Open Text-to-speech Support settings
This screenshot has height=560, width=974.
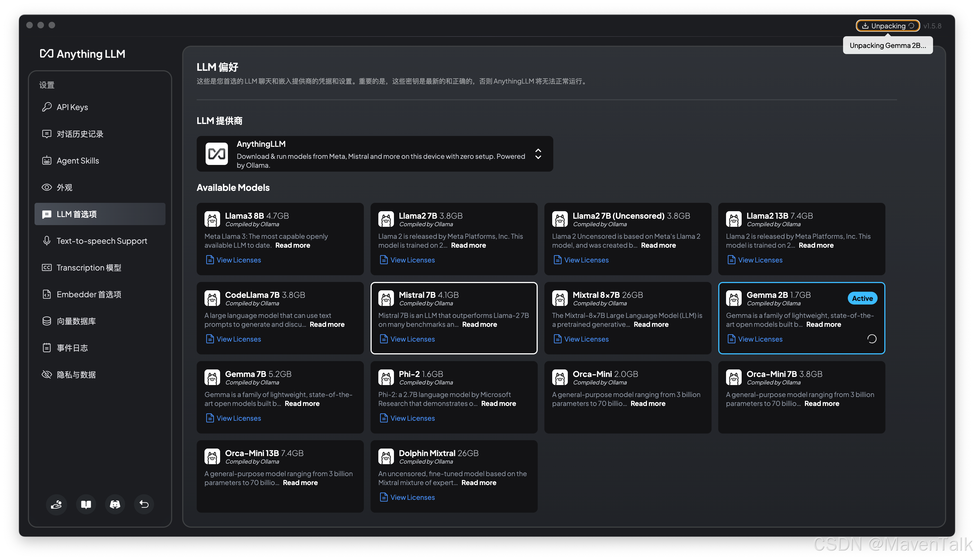pos(100,241)
